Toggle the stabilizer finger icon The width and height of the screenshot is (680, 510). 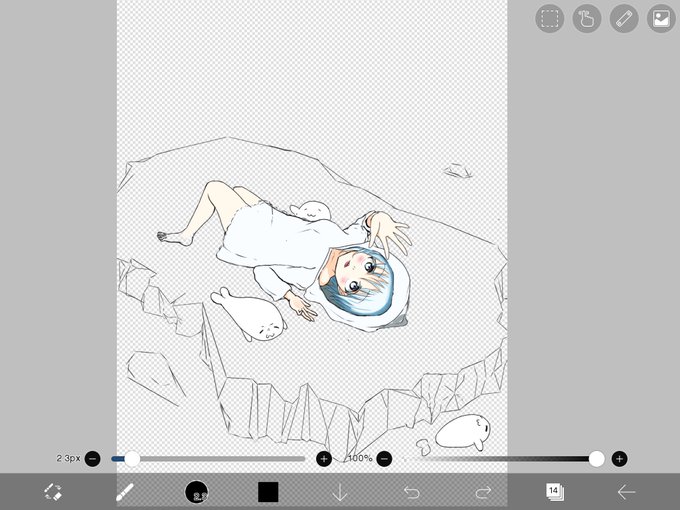click(587, 19)
